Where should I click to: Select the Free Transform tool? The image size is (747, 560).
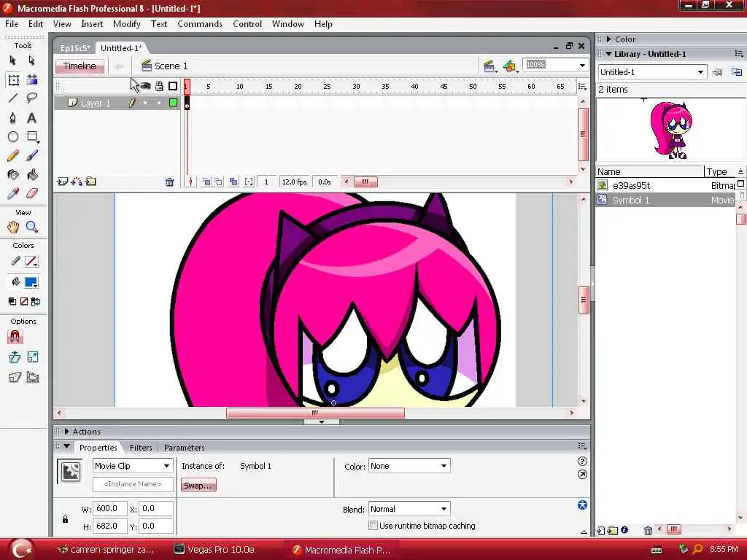pos(13,79)
